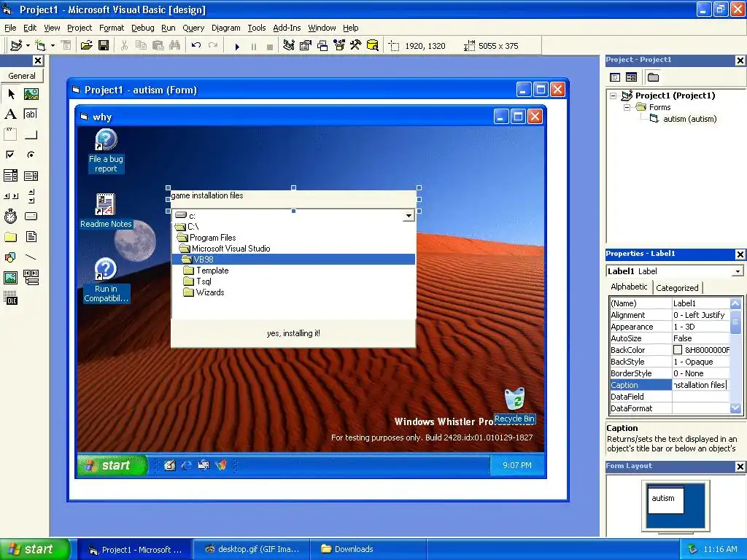
Task: Click View Object in the Project panel
Action: (x=631, y=77)
